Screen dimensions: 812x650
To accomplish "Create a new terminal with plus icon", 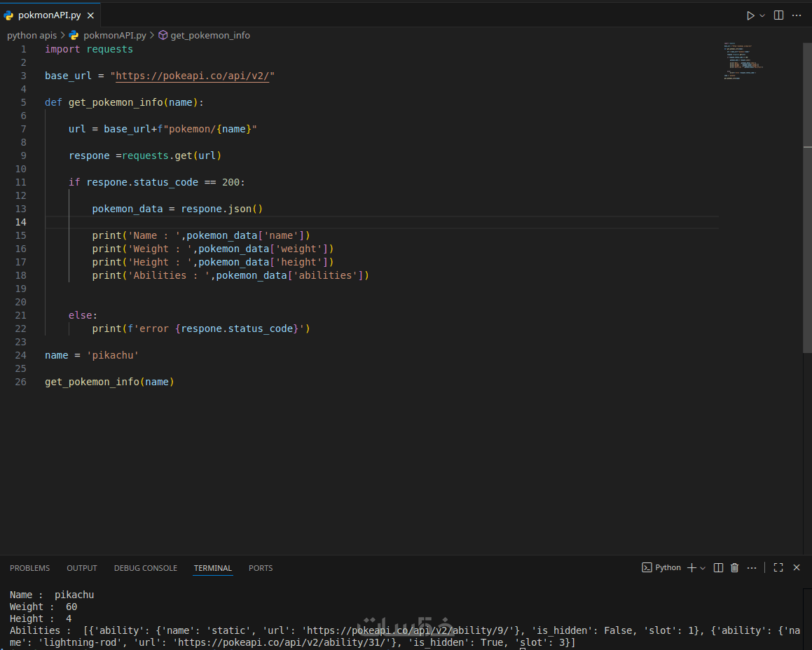I will point(691,568).
